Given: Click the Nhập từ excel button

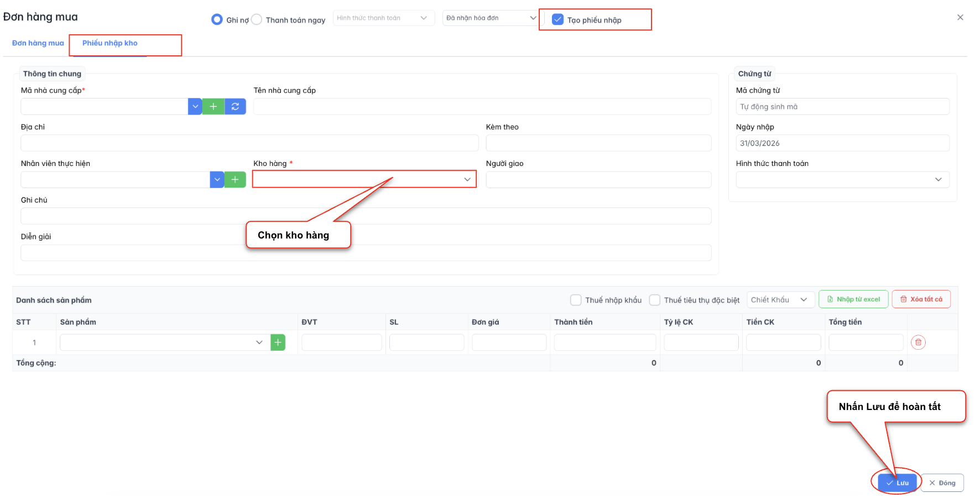Looking at the screenshot, I should tap(853, 299).
